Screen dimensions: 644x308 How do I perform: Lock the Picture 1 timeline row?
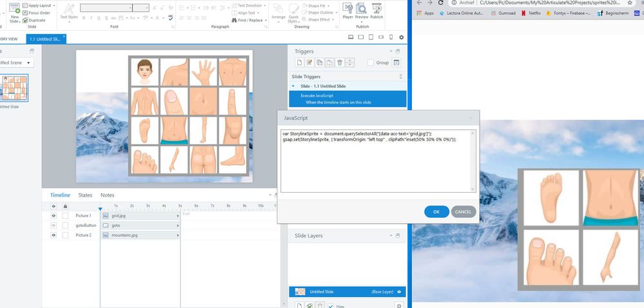tap(65, 216)
